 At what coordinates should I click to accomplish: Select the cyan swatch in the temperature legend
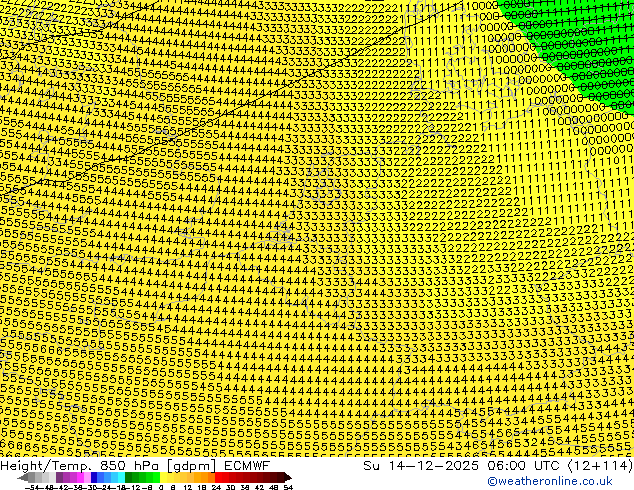(x=121, y=477)
